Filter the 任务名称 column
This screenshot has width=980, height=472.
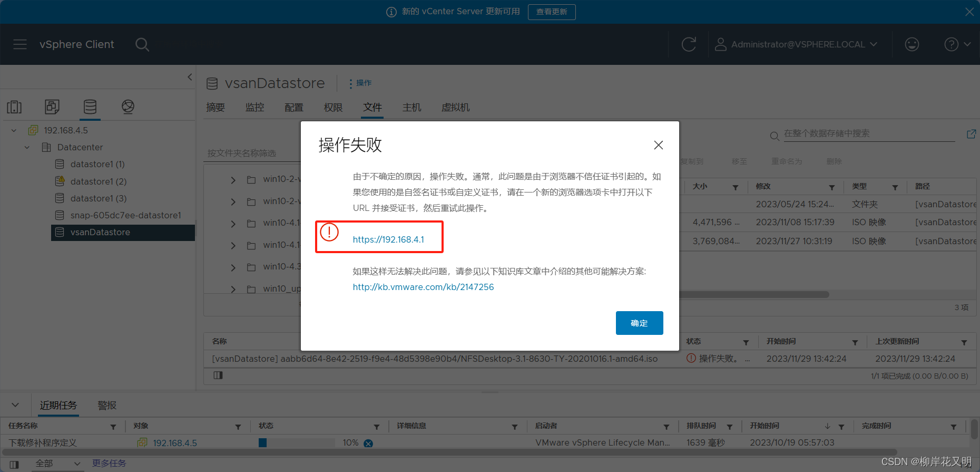[113, 427]
